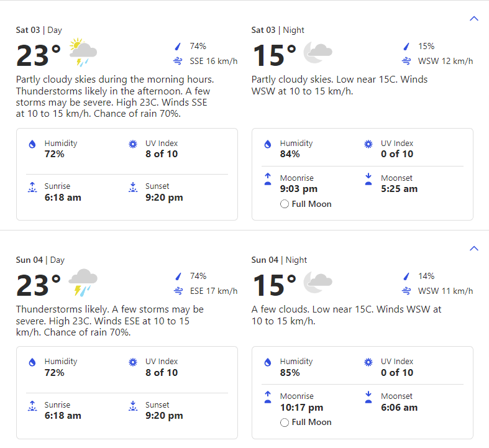Click the Sat 03 night cloudy moon icon

318,52
